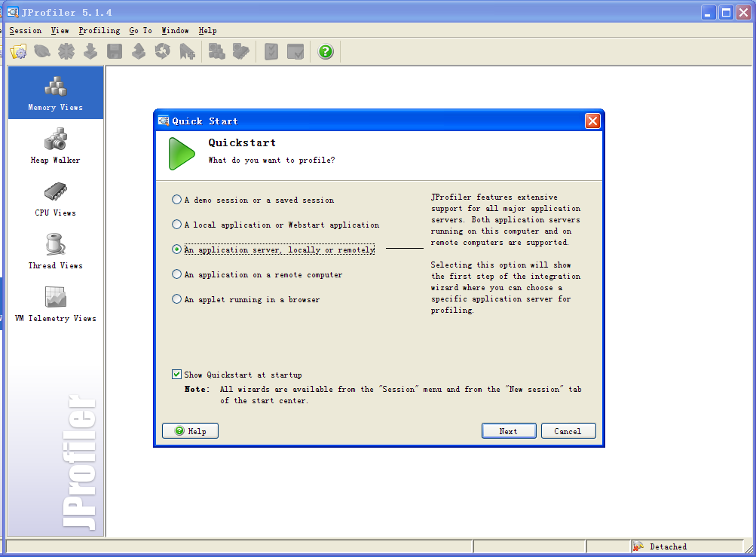Click the camera with chip toolbar icon
Image resolution: width=756 pixels, height=557 pixels.
coord(240,51)
